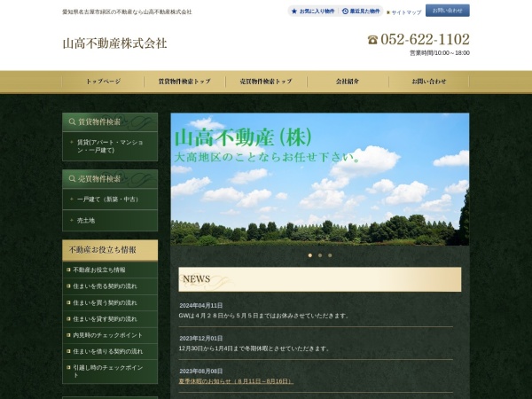The width and height of the screenshot is (532, 399).
Task: Open 住まいを貸す契約の流れ link
Action: click(110, 319)
